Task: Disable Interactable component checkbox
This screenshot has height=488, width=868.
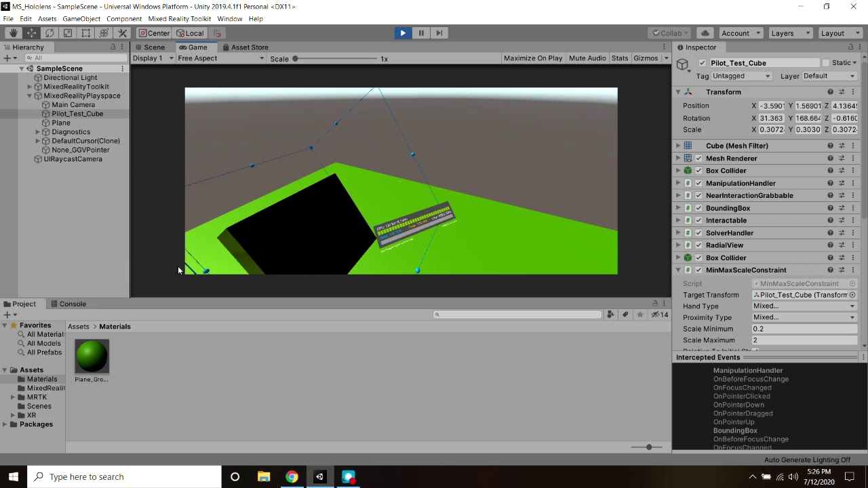Action: click(x=699, y=220)
